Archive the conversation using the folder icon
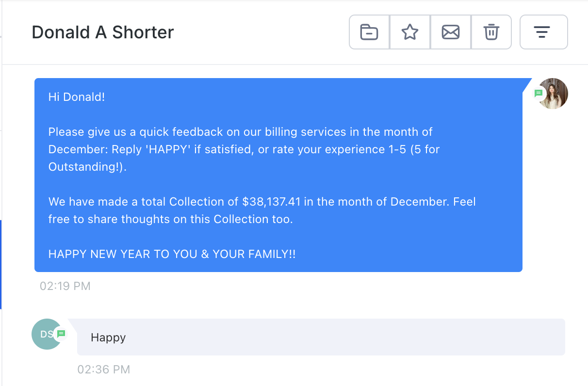 (x=369, y=32)
